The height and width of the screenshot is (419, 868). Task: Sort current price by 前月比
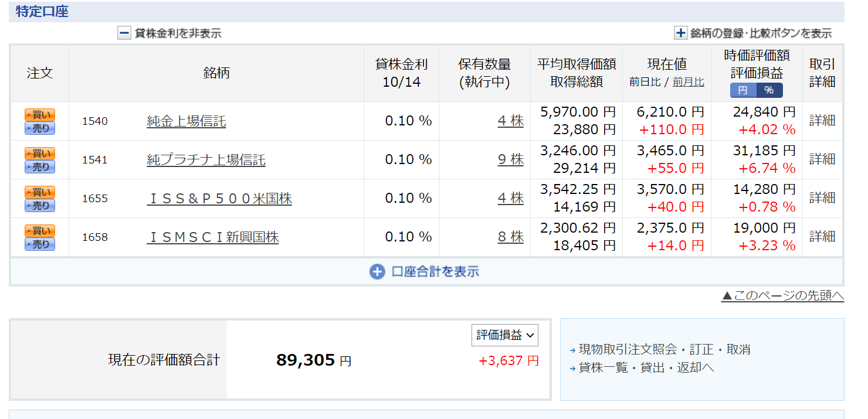tap(689, 82)
